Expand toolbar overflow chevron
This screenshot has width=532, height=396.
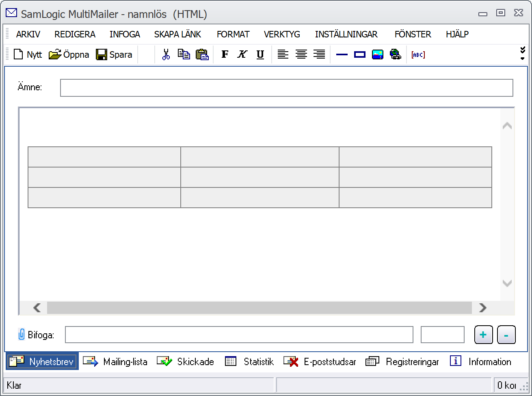click(x=523, y=54)
